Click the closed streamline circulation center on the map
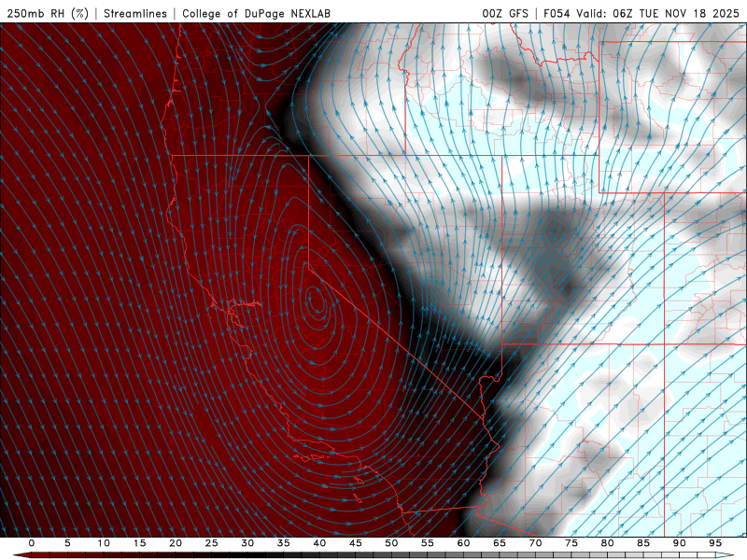 [x=315, y=300]
